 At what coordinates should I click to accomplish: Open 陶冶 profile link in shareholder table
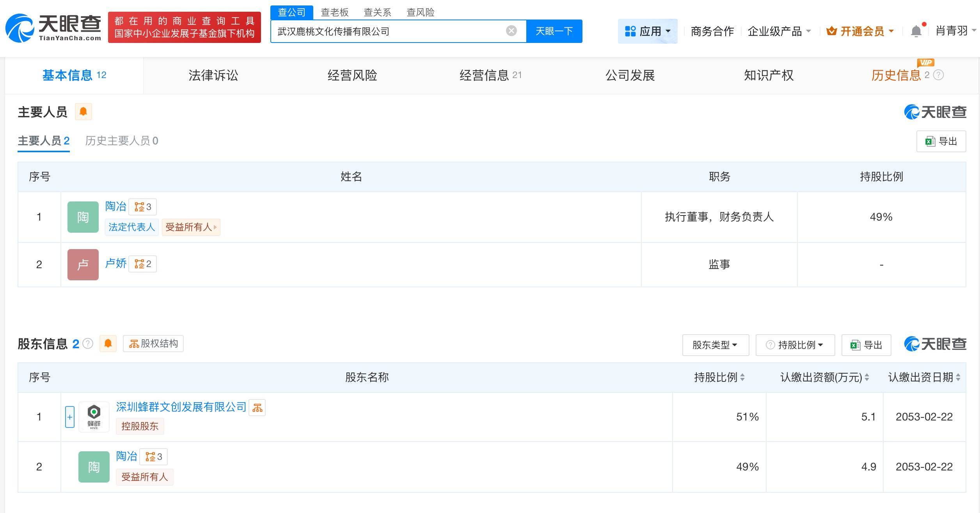[x=127, y=456]
